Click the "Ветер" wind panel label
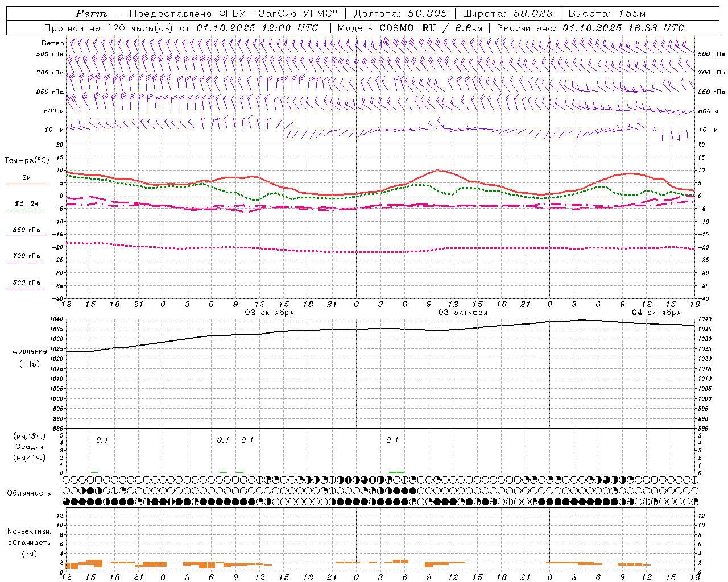Screen dimensions: 728x582 [x=52, y=43]
